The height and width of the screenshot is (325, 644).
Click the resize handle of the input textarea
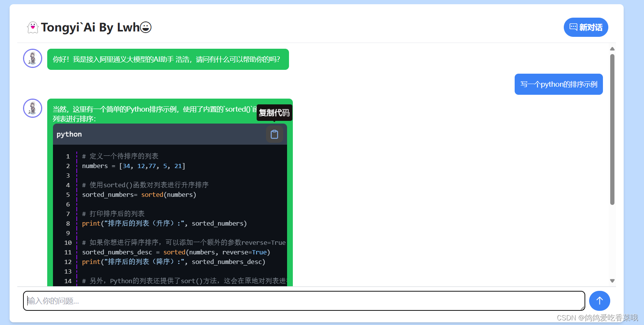point(582,308)
